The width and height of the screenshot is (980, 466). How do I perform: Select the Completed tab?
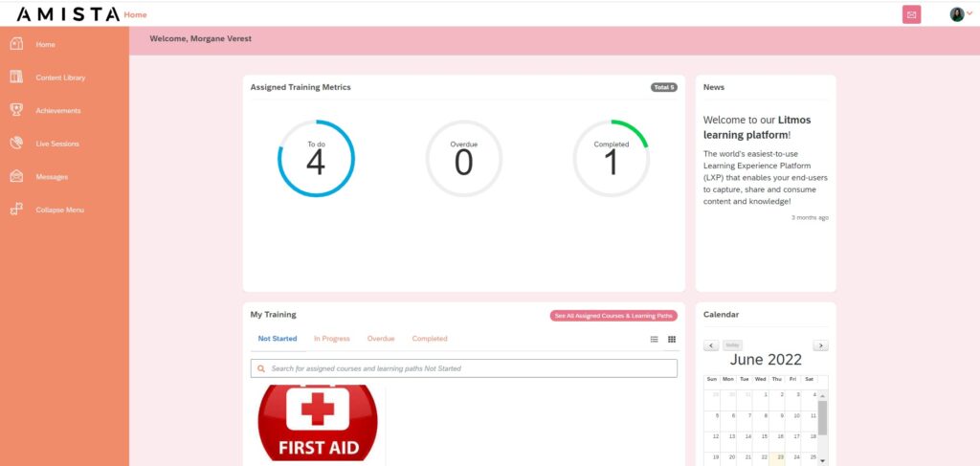430,339
